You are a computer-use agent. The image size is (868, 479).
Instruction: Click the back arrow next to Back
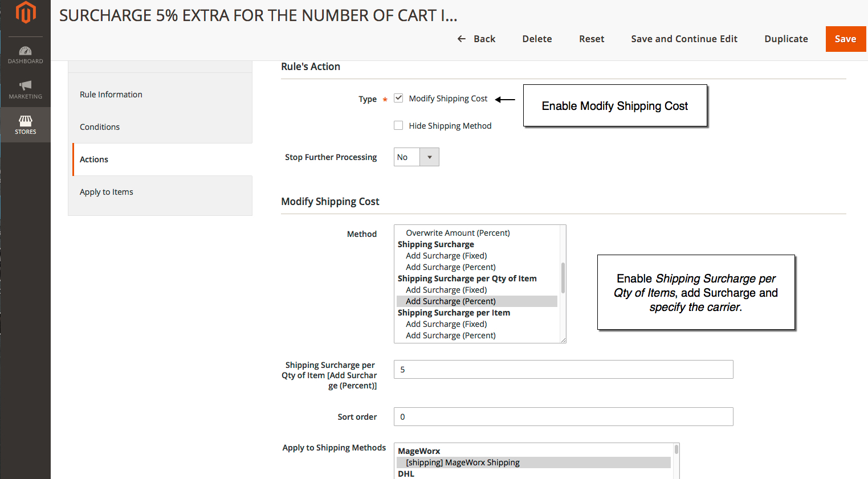click(x=461, y=39)
